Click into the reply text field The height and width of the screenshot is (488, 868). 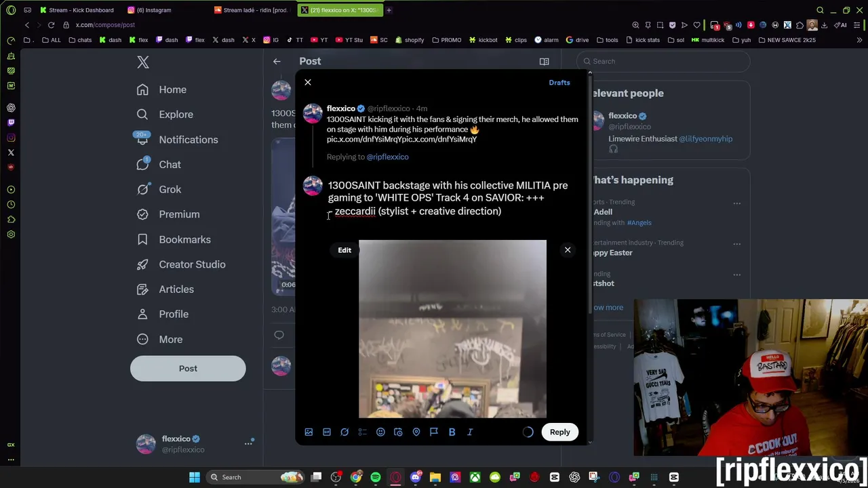pos(448,198)
